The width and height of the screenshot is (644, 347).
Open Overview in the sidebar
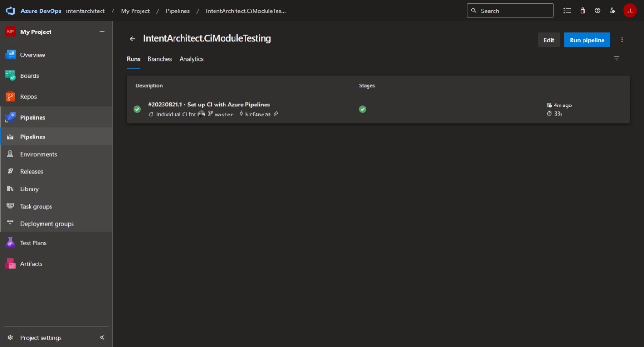[56, 55]
